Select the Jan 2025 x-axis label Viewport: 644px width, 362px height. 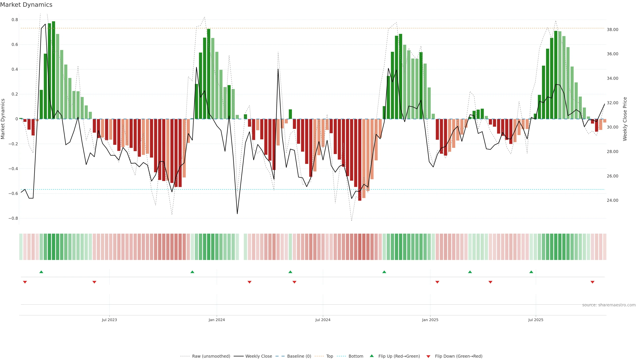(x=430, y=320)
